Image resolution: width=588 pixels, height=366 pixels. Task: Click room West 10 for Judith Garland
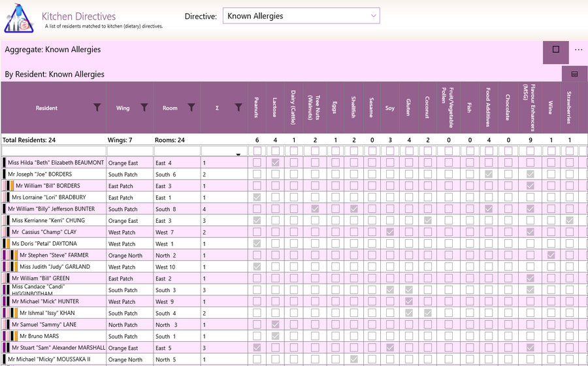[x=165, y=267]
